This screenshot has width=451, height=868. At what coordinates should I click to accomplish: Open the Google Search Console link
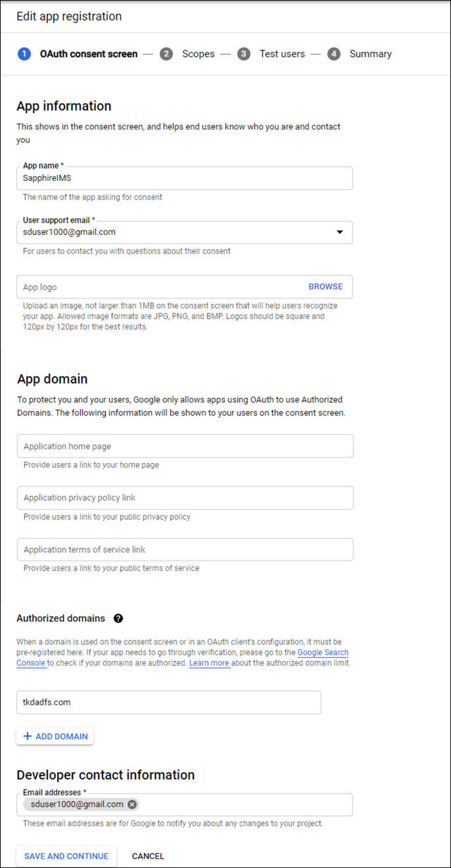[x=323, y=652]
